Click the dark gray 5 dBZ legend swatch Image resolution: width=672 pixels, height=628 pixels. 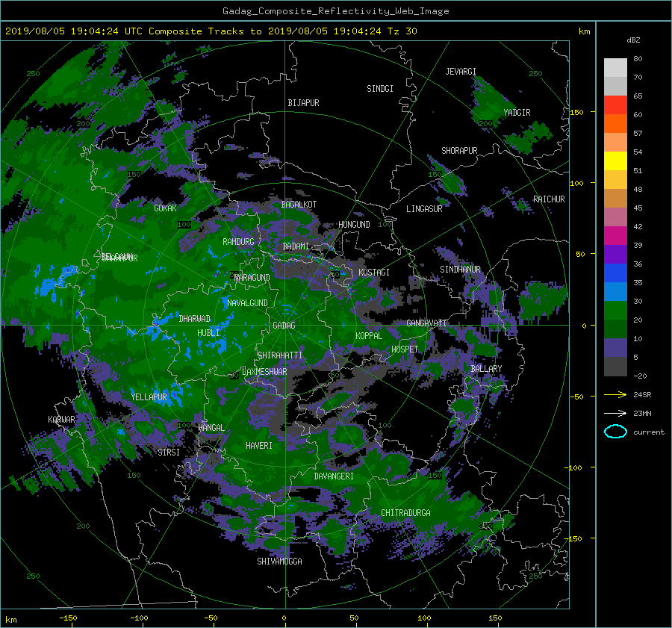pyautogui.click(x=615, y=366)
